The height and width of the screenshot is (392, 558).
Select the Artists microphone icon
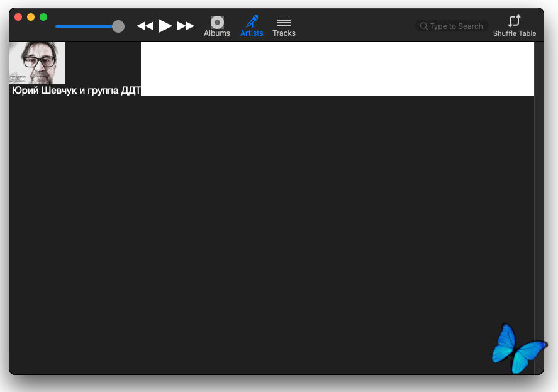point(252,22)
